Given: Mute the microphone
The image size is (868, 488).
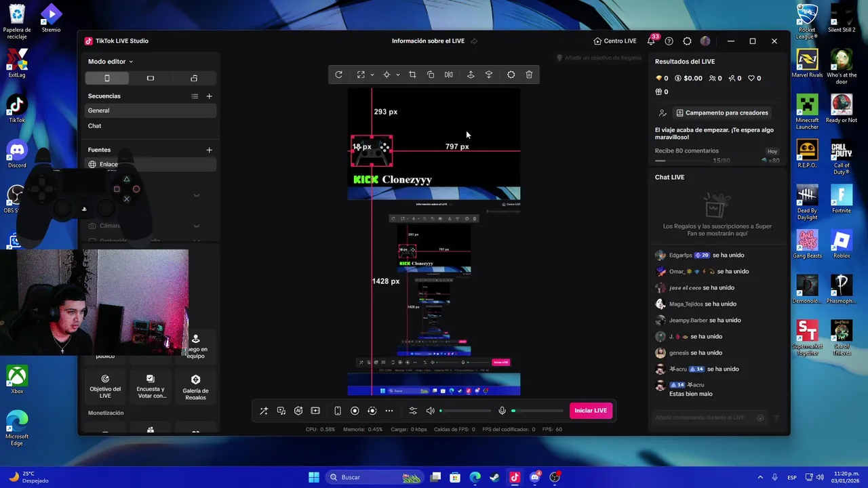Looking at the screenshot, I should tap(502, 411).
